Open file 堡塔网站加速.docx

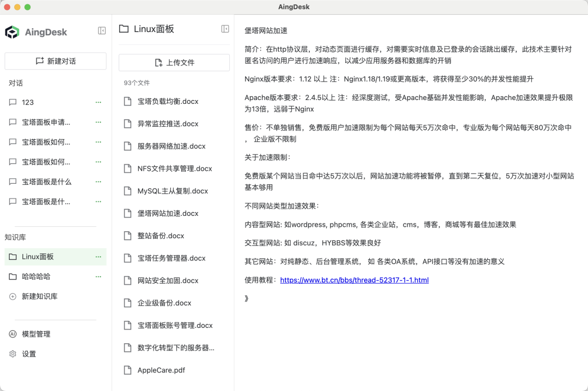[174, 214]
